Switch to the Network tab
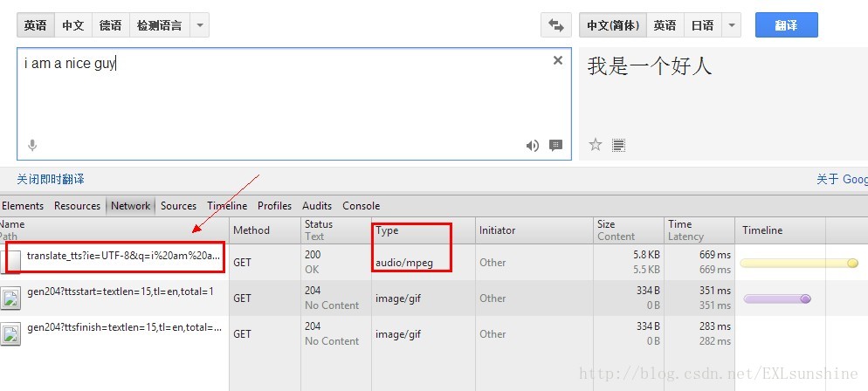 pos(131,206)
